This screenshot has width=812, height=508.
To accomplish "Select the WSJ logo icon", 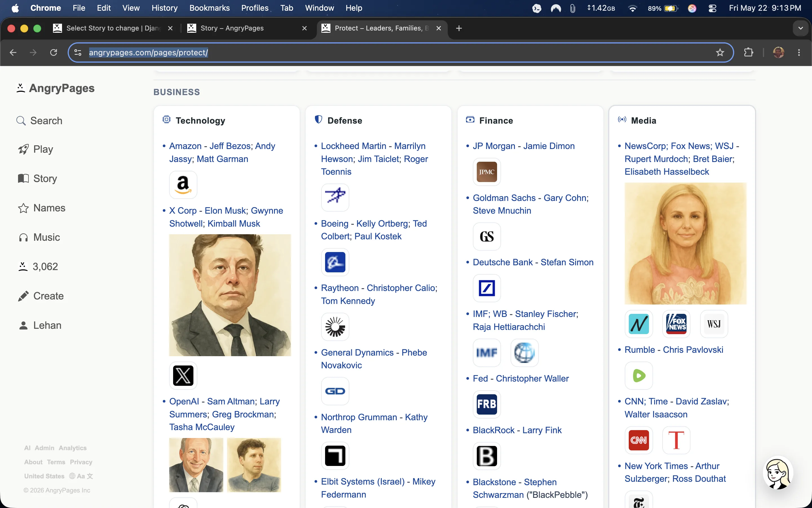I will click(x=714, y=324).
